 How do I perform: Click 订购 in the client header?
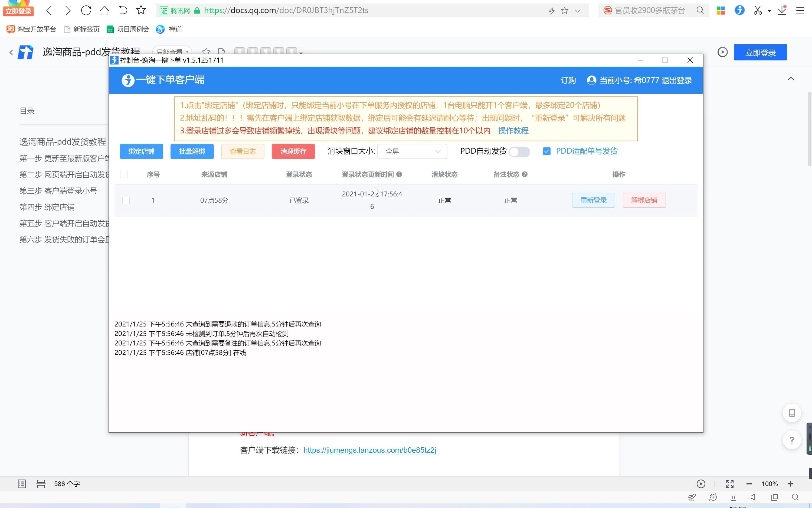pos(568,80)
